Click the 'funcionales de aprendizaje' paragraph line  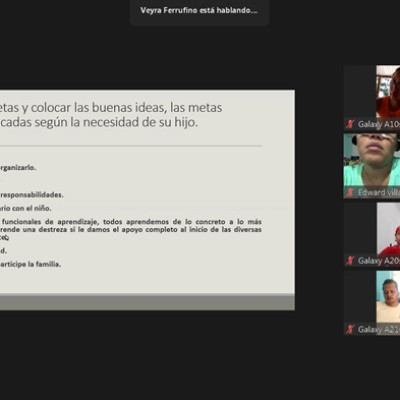click(131, 222)
